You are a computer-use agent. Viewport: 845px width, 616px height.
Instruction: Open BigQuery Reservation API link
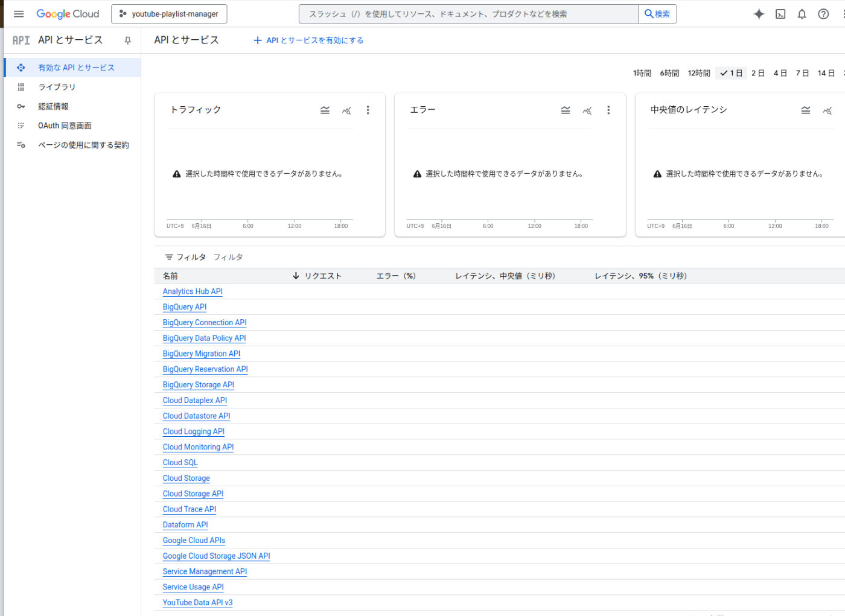click(205, 369)
